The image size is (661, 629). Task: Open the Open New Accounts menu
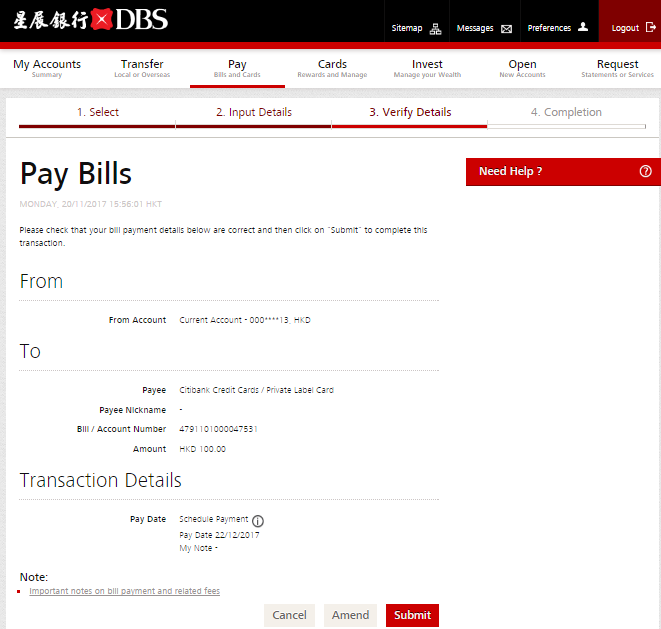pyautogui.click(x=522, y=68)
